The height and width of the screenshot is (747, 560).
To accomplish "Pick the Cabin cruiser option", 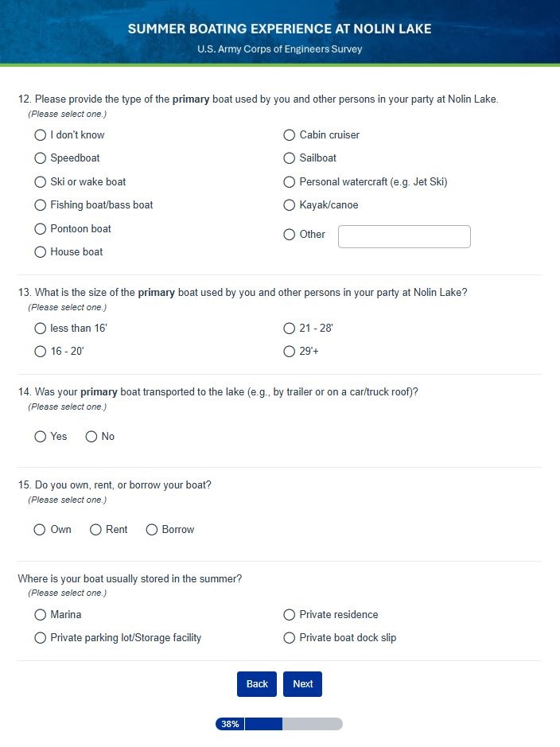I will (290, 135).
